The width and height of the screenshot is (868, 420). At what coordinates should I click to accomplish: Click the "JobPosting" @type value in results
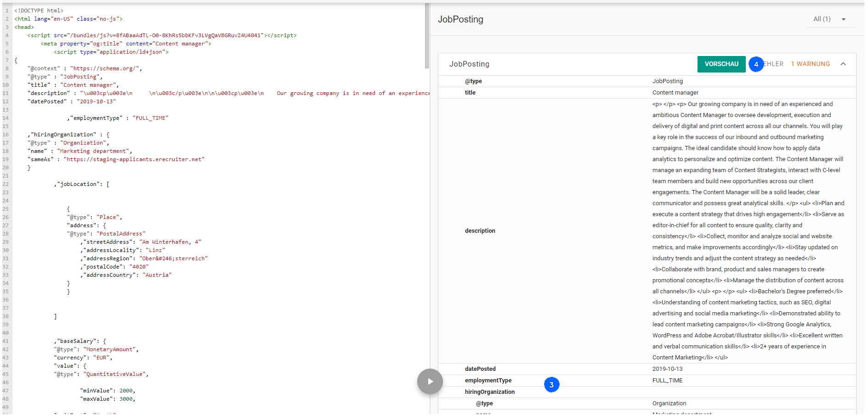click(667, 81)
